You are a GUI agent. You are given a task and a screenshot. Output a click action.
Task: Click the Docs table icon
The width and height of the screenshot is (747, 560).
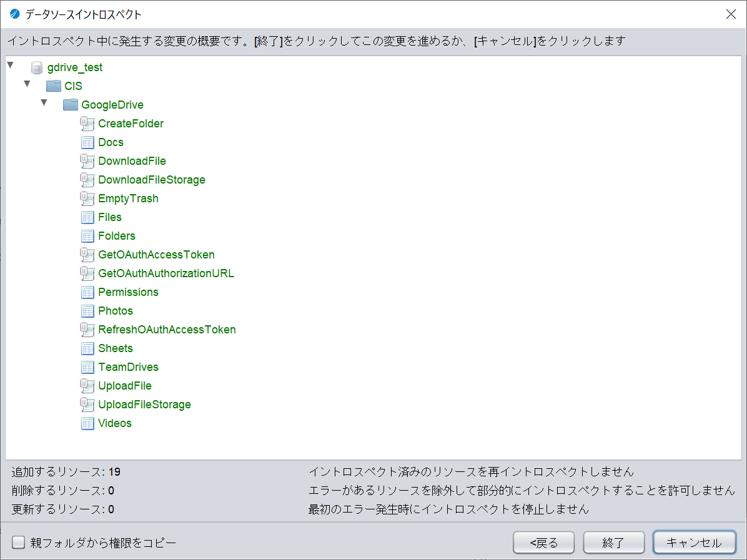(x=87, y=142)
